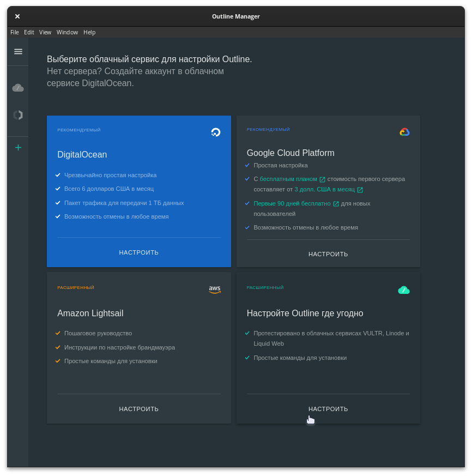Screen dimensions: 472x476
Task: Open the Help menu
Action: 89,32
